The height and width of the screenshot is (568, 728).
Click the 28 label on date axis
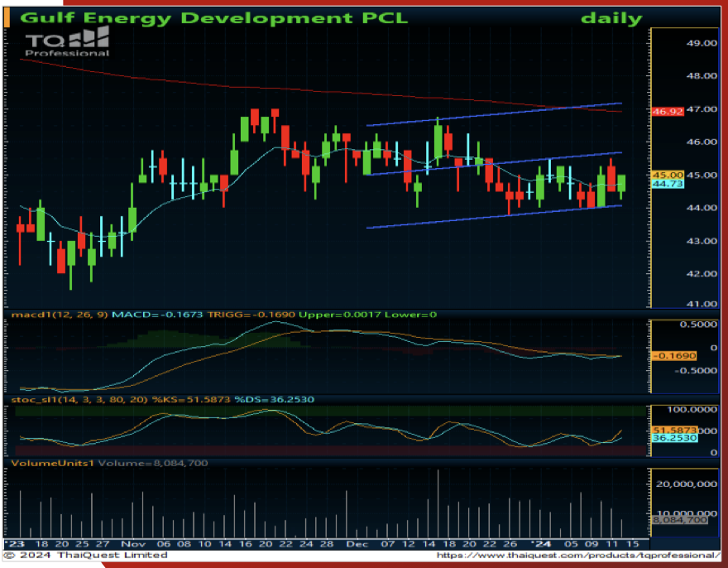point(327,544)
